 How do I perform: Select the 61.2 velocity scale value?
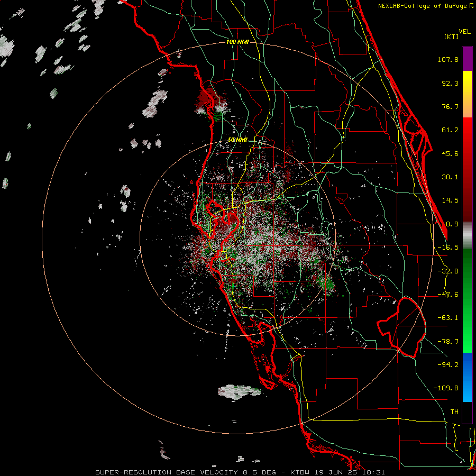(x=450, y=130)
